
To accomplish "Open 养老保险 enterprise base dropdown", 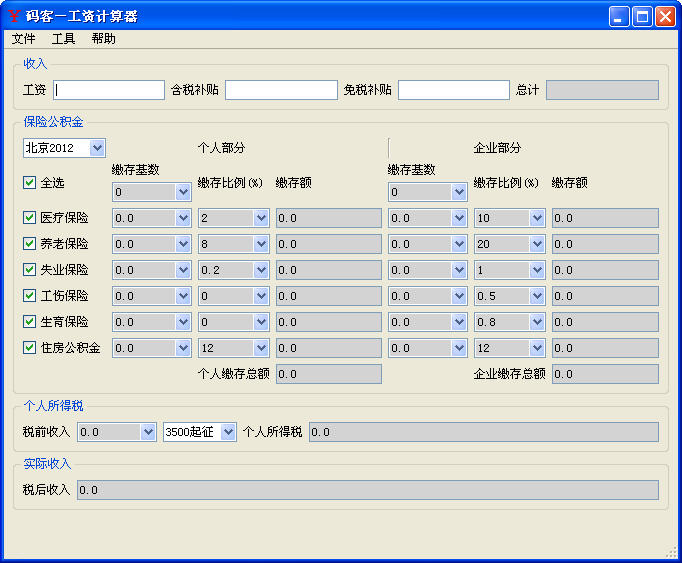I will point(428,244).
